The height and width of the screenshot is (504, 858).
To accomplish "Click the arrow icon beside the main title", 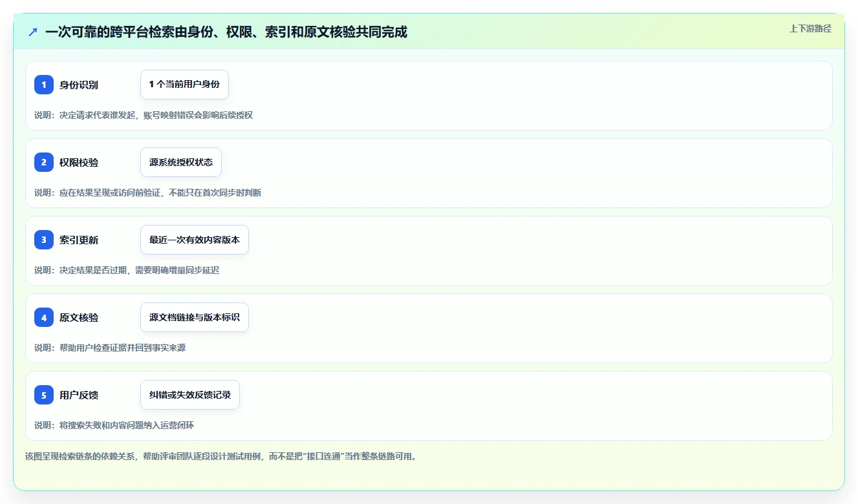I will pos(33,32).
